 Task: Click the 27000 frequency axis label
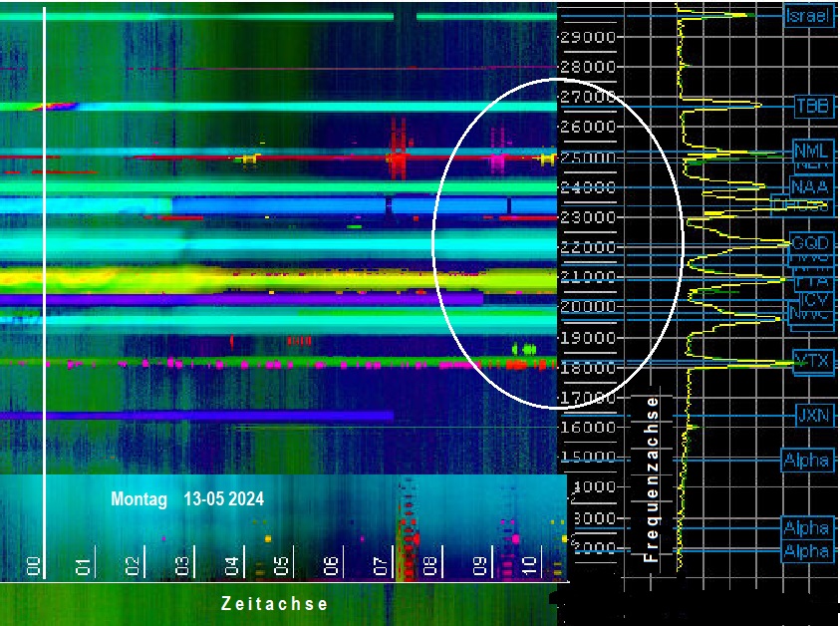coord(588,97)
